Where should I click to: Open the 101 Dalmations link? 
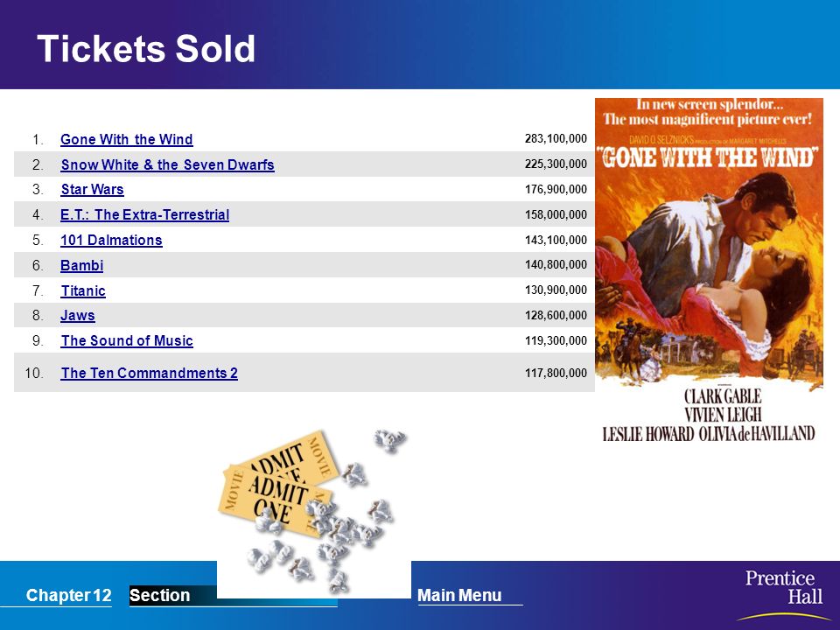[x=111, y=240]
